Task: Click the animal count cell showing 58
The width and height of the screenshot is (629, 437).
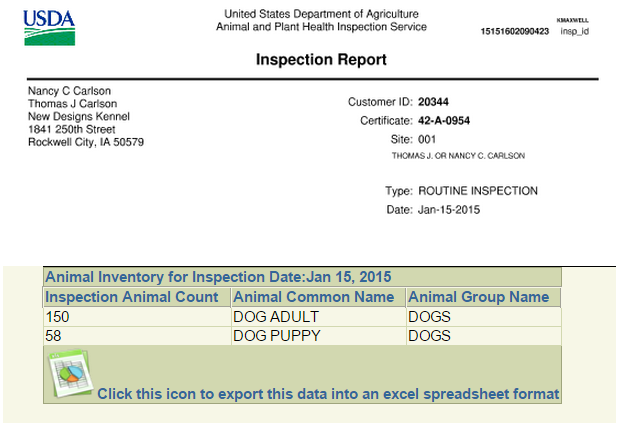Action: 55,336
